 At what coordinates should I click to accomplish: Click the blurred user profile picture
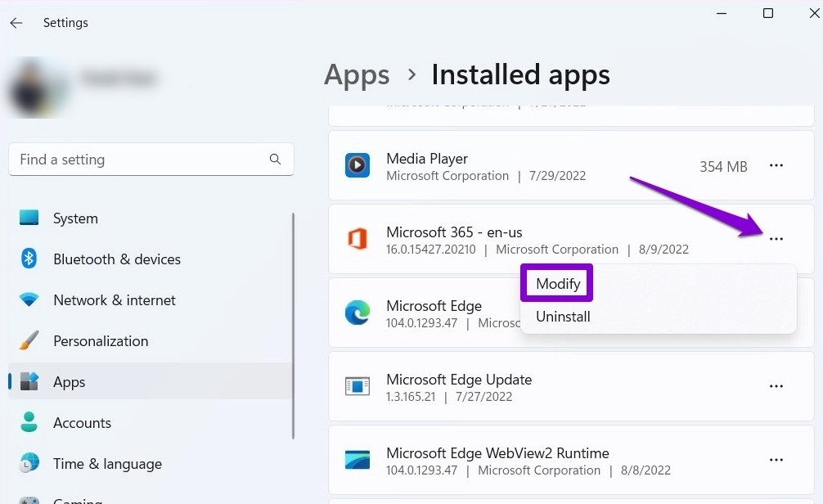click(37, 88)
